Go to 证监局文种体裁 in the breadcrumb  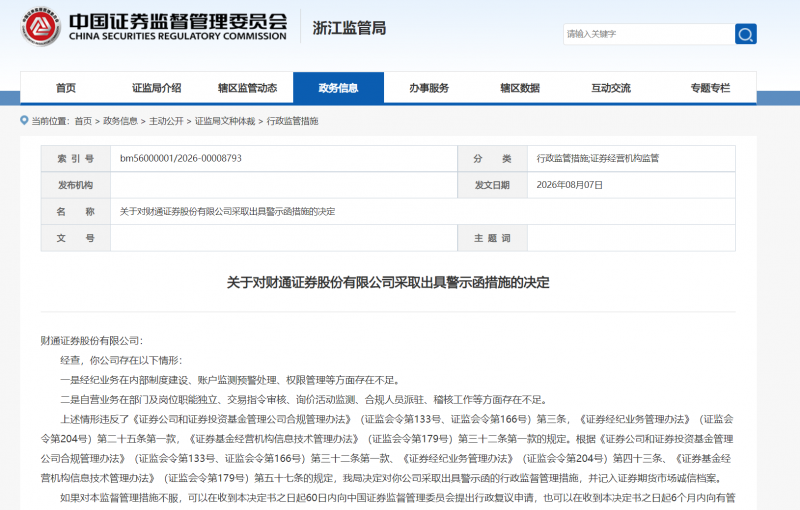pyautogui.click(x=225, y=121)
